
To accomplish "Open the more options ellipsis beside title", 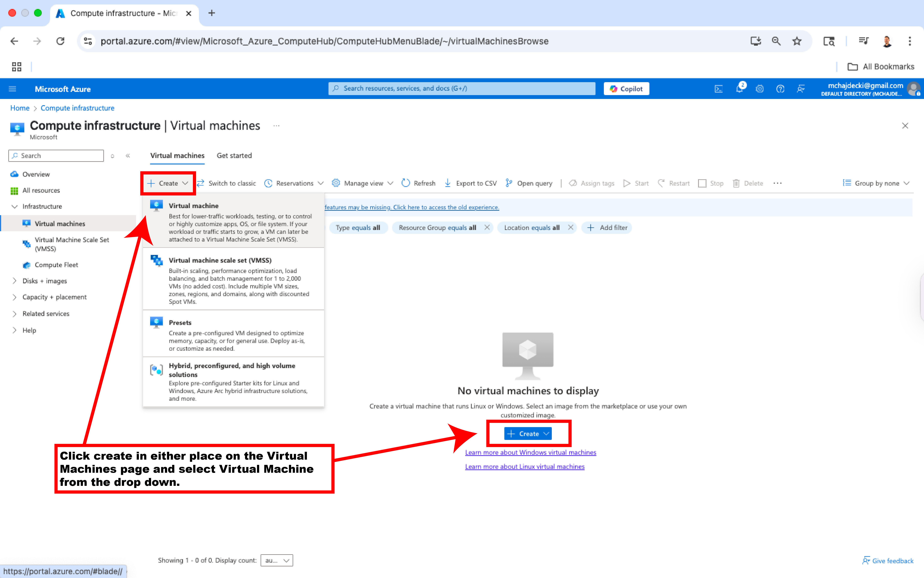I will pyautogui.click(x=276, y=126).
